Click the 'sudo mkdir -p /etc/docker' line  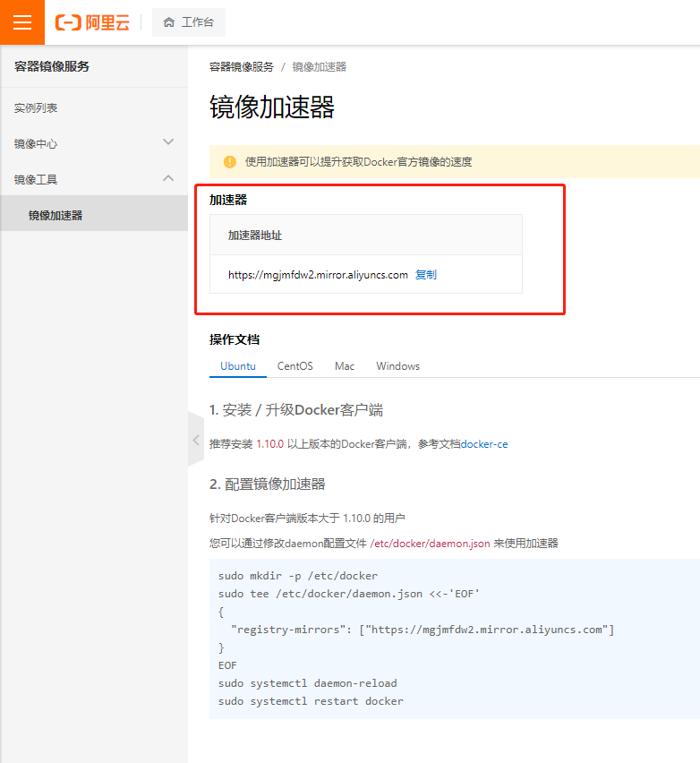[x=298, y=576]
